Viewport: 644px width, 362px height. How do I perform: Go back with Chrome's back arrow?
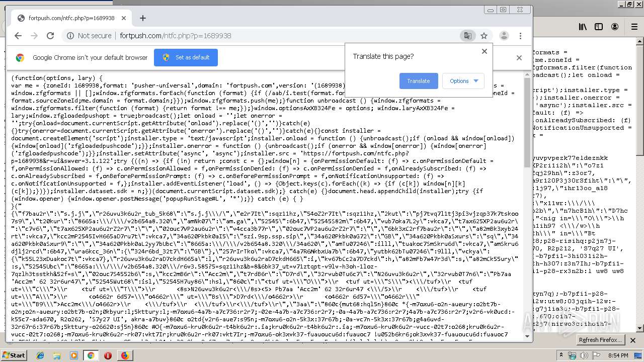18,36
